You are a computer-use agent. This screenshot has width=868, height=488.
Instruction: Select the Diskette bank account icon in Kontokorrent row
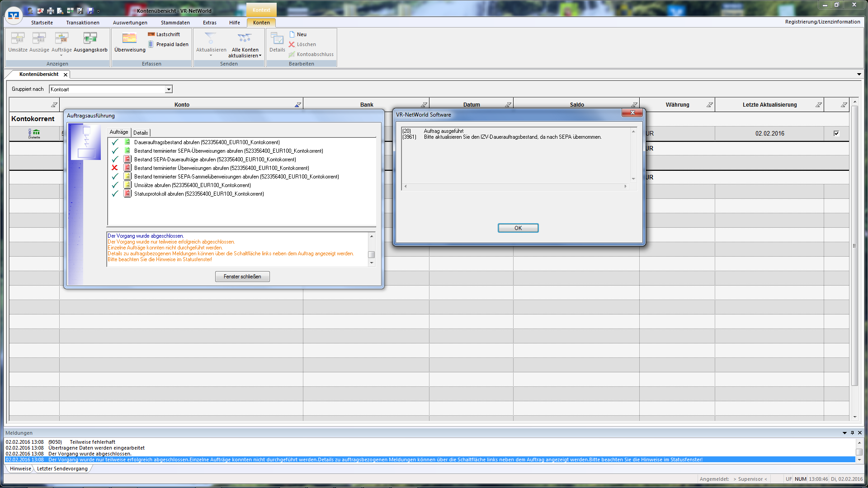click(34, 133)
